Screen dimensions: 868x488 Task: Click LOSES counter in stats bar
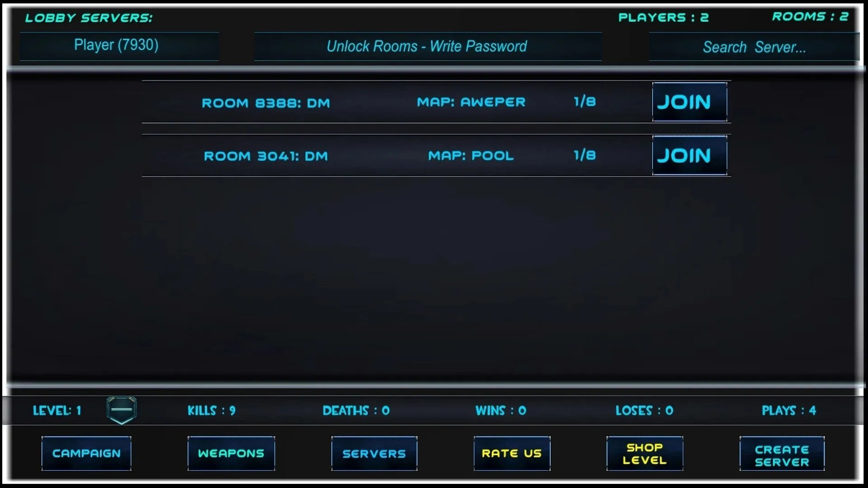643,410
